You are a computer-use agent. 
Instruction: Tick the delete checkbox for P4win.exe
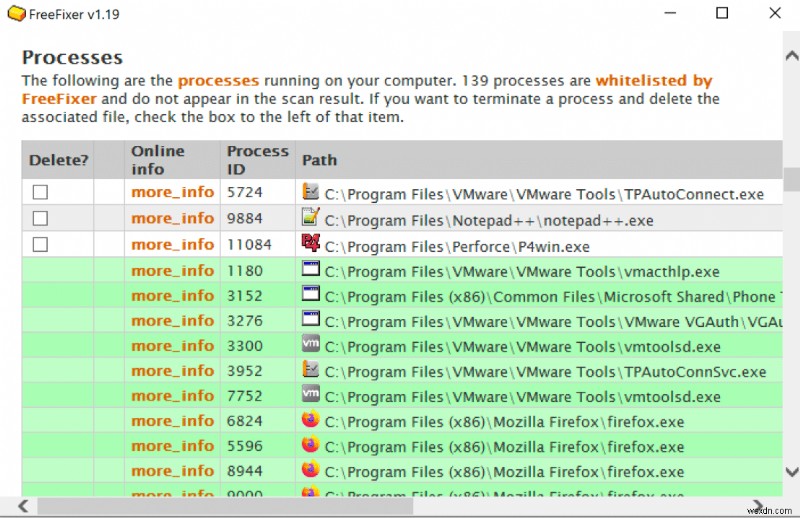pyautogui.click(x=40, y=244)
